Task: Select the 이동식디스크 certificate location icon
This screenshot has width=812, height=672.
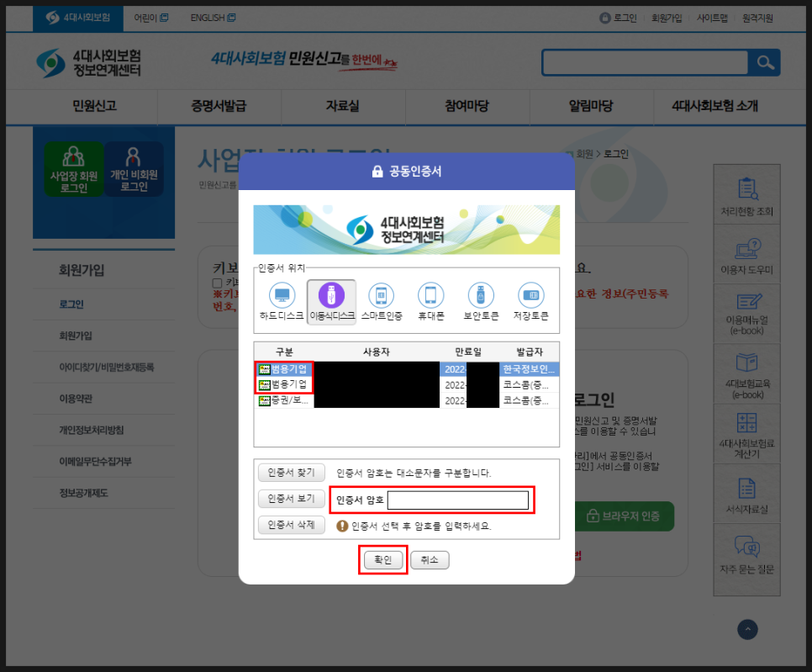Action: point(331,301)
